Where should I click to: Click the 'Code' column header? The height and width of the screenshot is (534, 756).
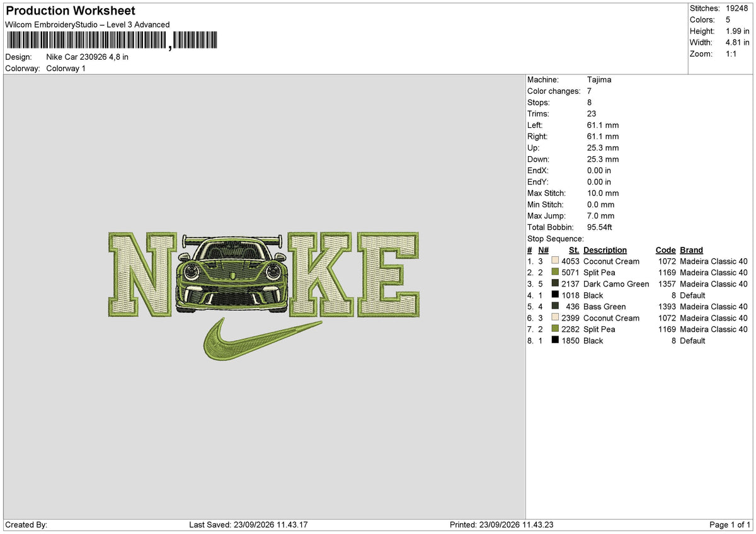(x=665, y=249)
